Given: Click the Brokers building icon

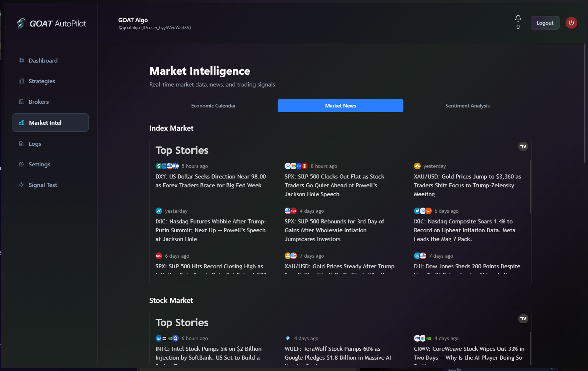Looking at the screenshot, I should pos(21,102).
